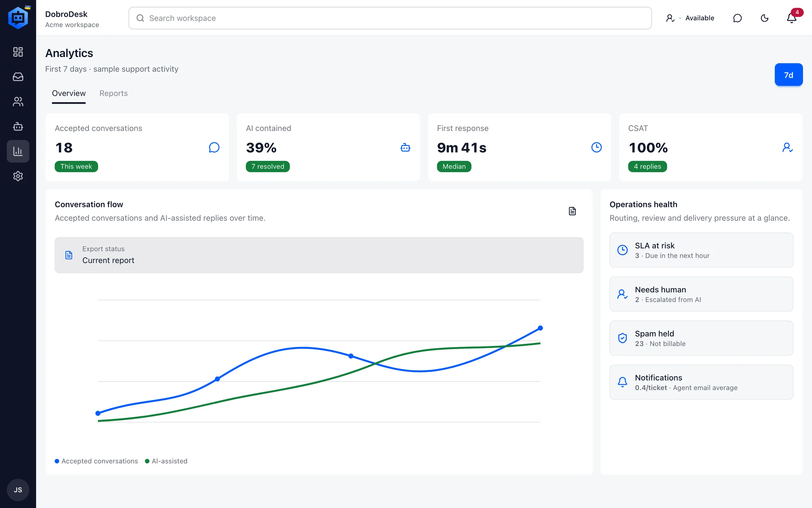
Task: Open the dashboard grid icon in sidebar
Action: [x=18, y=52]
